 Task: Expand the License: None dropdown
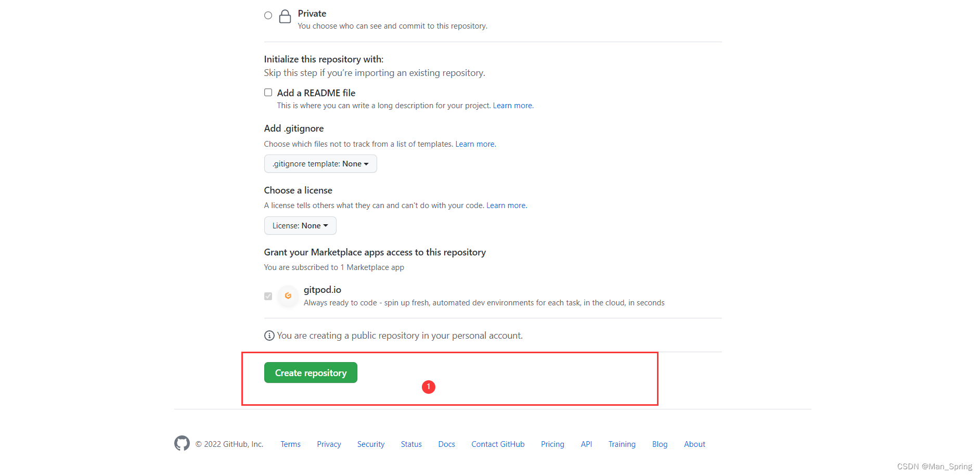pos(300,226)
